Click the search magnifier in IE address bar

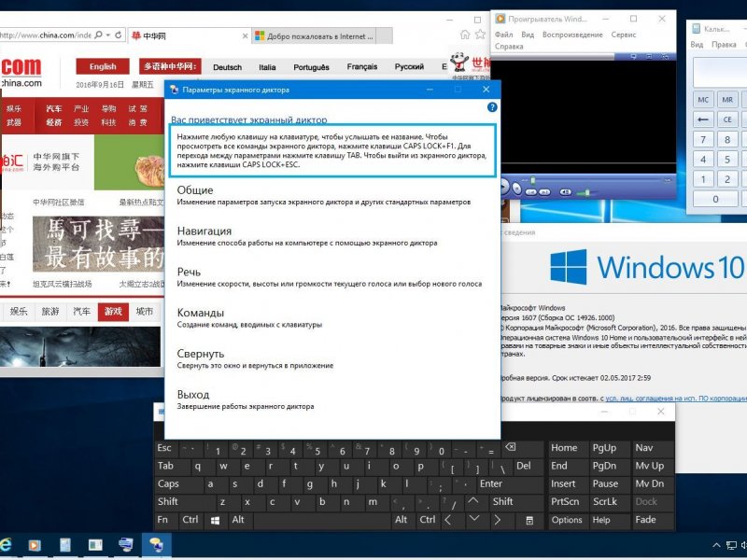pos(99,35)
